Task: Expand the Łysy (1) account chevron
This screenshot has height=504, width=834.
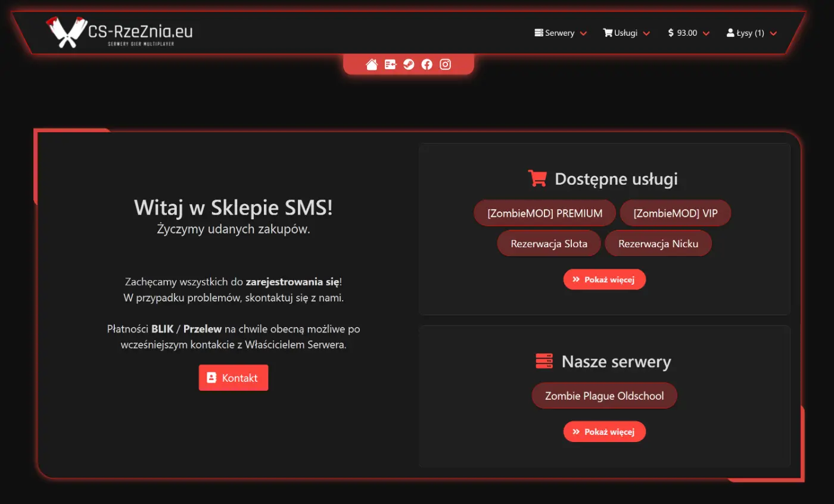Action: click(773, 33)
